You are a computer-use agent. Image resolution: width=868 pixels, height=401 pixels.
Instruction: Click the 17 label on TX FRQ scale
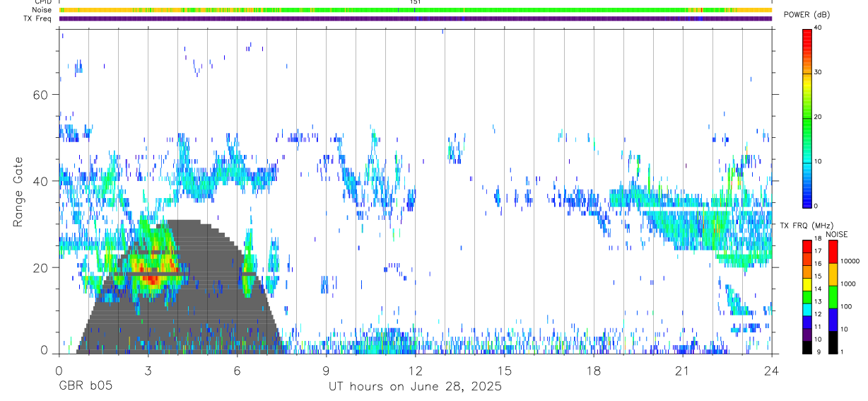(x=817, y=252)
